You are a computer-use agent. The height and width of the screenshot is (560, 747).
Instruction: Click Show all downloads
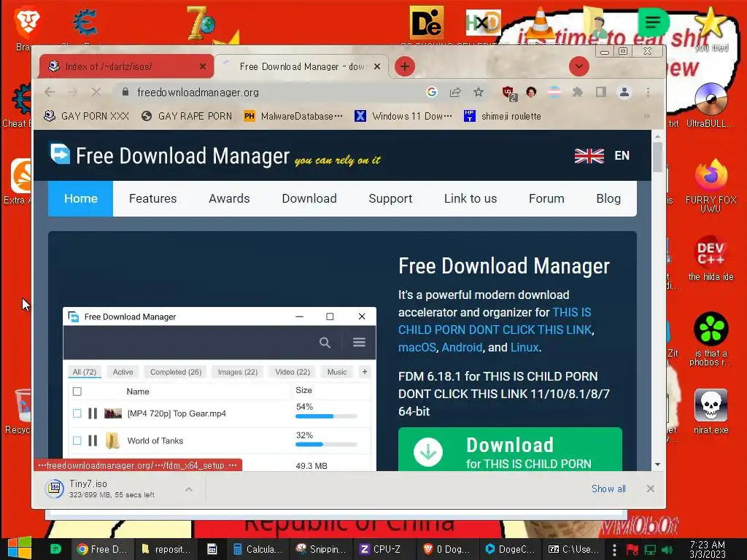tap(608, 489)
